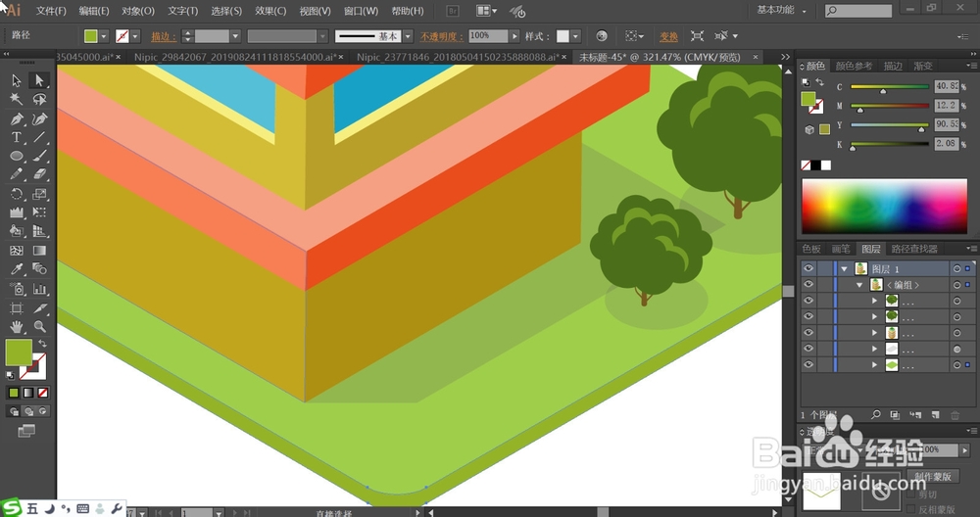Switch to the 渐变 panel tab
The width and height of the screenshot is (980, 517).
point(922,66)
